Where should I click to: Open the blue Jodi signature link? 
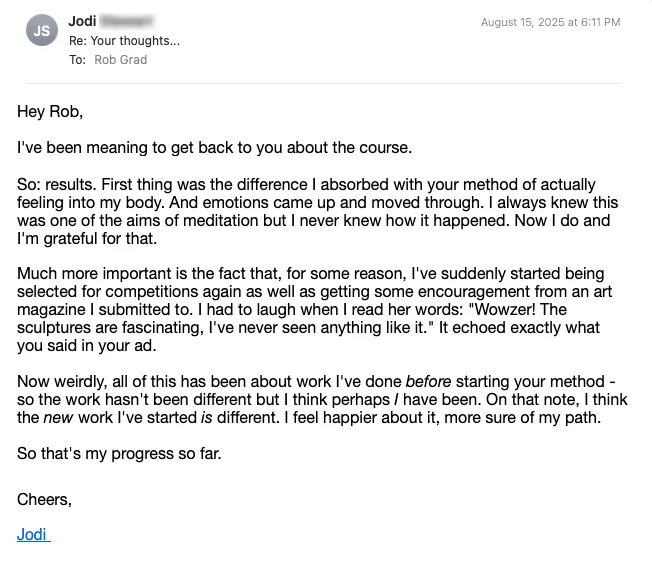(34, 534)
